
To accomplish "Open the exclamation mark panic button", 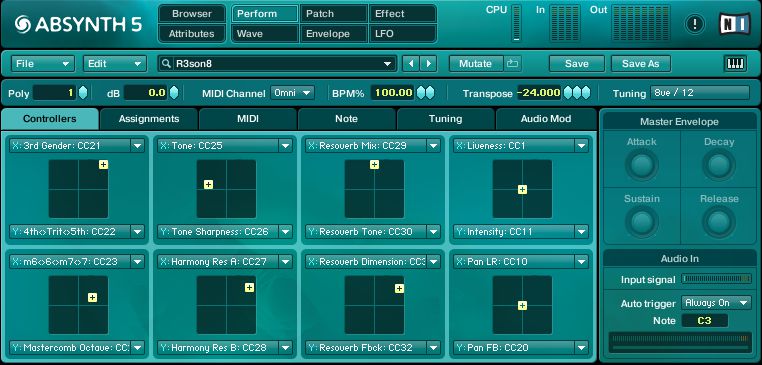I will point(694,24).
